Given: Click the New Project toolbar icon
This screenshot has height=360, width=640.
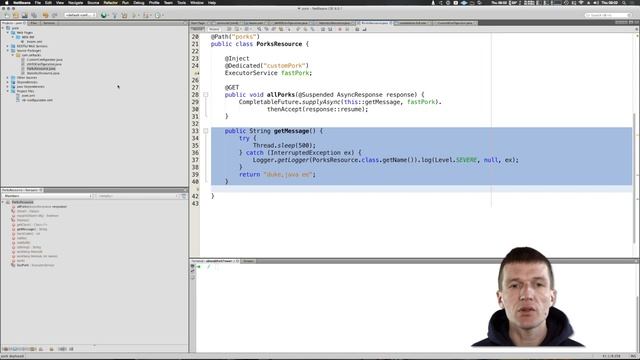Looking at the screenshot, I should click(x=16, y=15).
